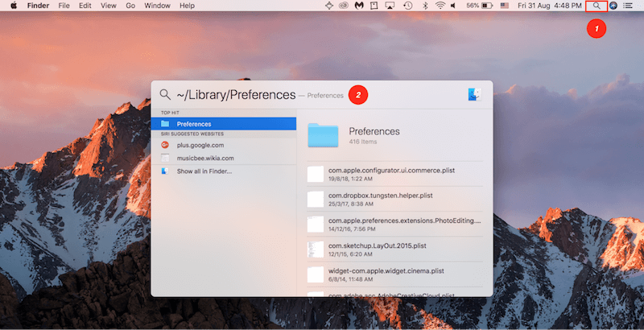Open Notification Center list icon
Screen dimensions: 644x330
point(628,6)
